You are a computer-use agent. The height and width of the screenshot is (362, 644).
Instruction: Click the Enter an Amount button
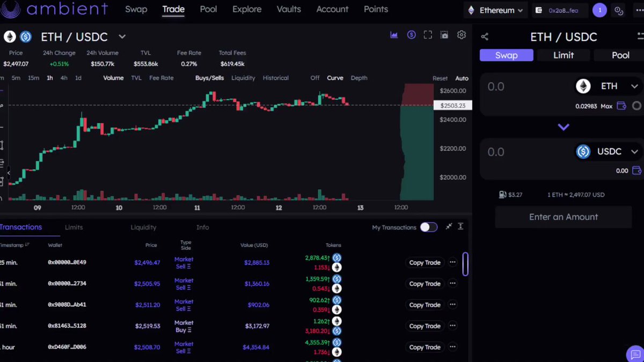point(563,217)
